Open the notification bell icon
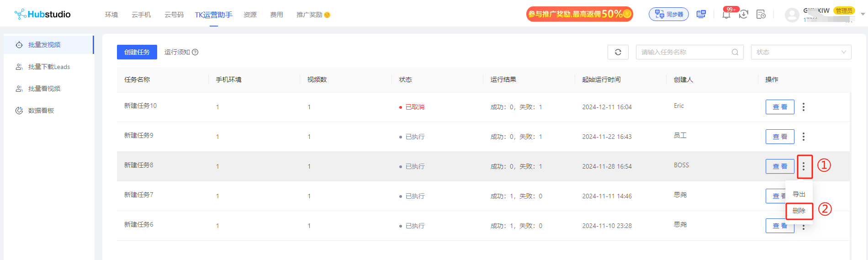 726,15
